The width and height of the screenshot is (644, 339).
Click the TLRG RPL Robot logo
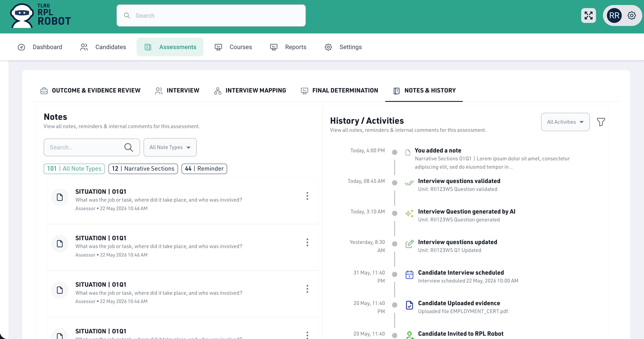(x=41, y=15)
